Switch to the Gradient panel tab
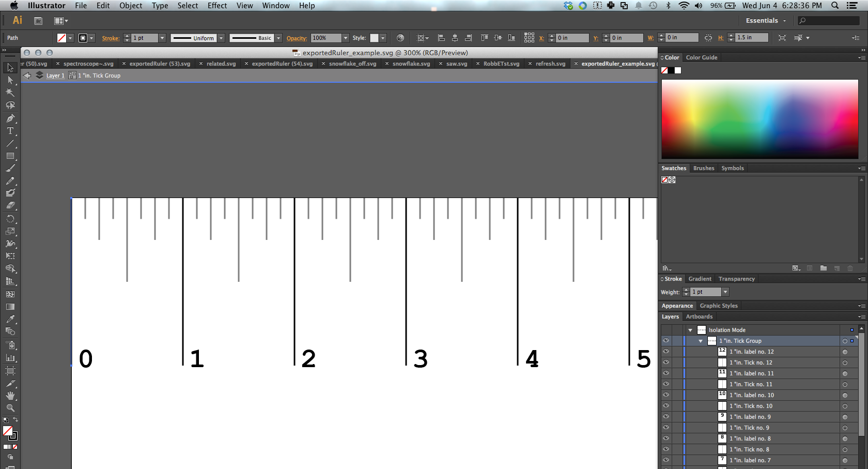868x469 pixels. pyautogui.click(x=700, y=279)
